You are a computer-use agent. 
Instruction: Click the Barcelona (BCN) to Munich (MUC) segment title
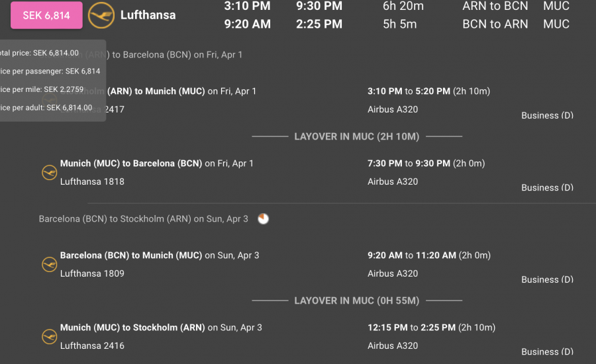point(131,255)
